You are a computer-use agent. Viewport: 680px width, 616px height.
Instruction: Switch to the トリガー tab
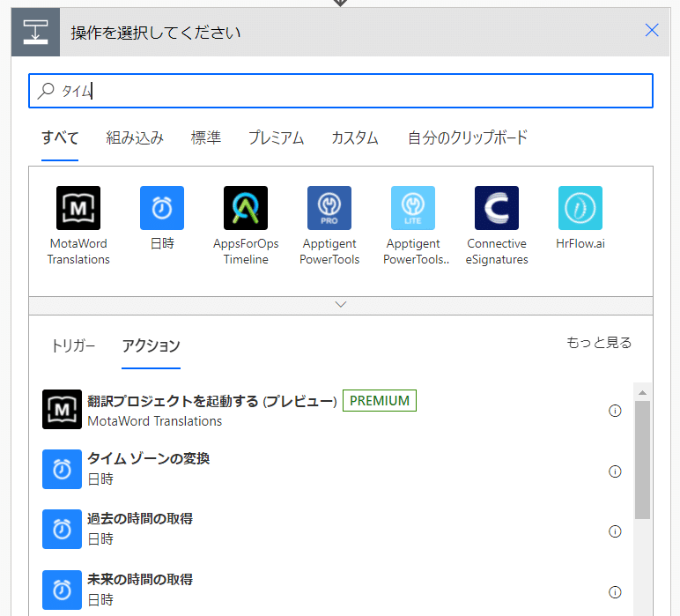[73, 345]
